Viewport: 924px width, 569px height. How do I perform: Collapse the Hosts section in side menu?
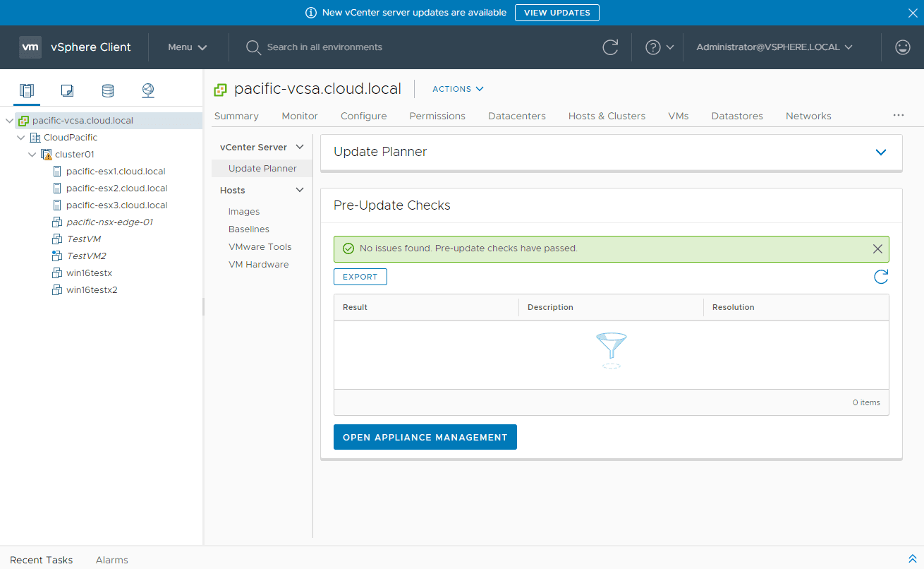point(300,191)
